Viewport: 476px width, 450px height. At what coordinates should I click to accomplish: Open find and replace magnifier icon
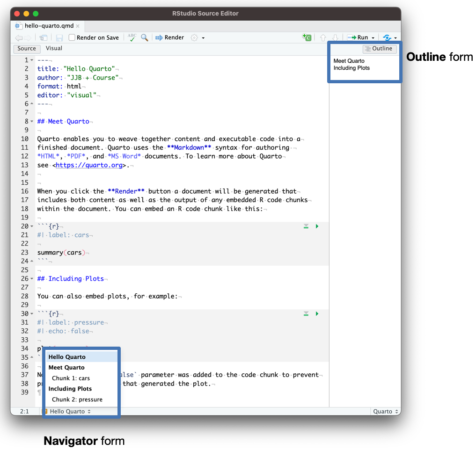pyautogui.click(x=145, y=37)
